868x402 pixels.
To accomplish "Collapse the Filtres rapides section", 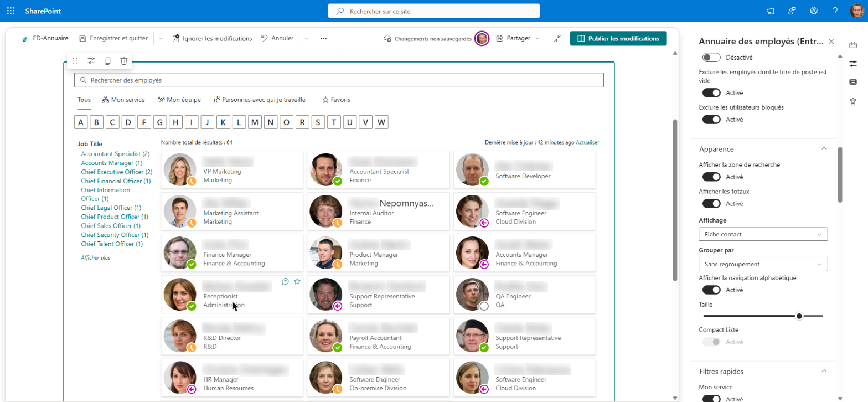I will [x=824, y=371].
